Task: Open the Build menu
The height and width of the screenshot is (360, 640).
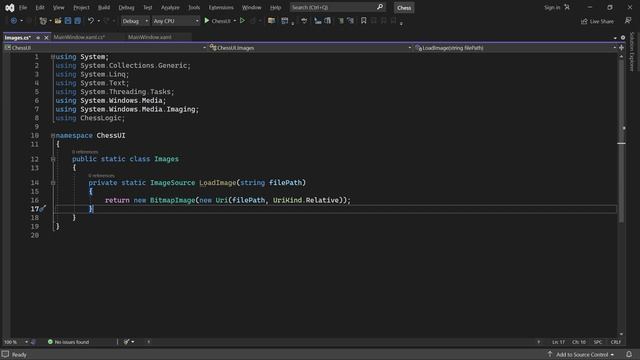Action: tap(104, 7)
